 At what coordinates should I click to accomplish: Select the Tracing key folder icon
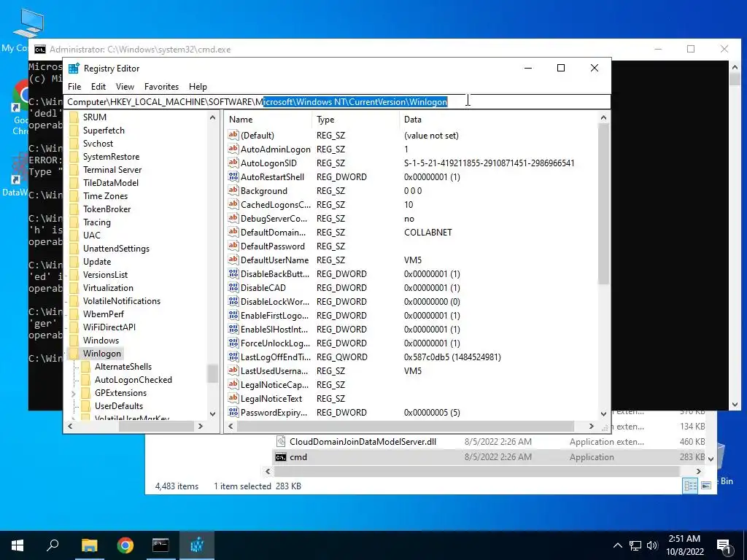point(74,222)
